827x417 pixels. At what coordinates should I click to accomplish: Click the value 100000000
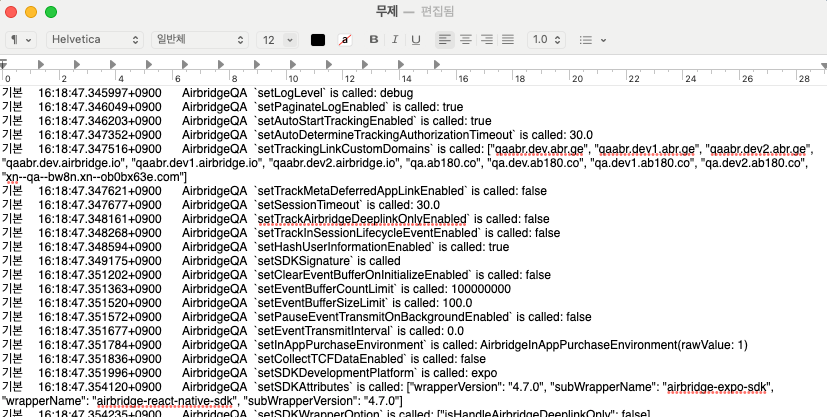pyautogui.click(x=481, y=289)
